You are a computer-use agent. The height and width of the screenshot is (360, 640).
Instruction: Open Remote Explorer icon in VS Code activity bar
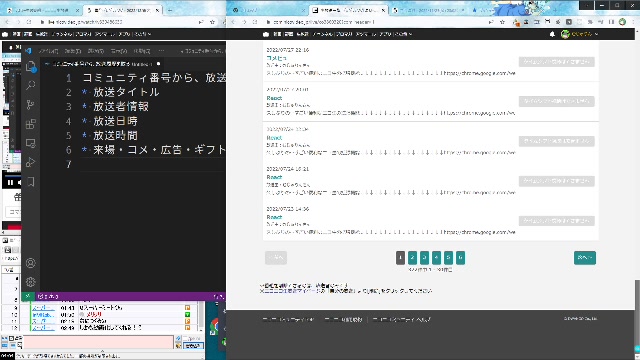click(31, 143)
